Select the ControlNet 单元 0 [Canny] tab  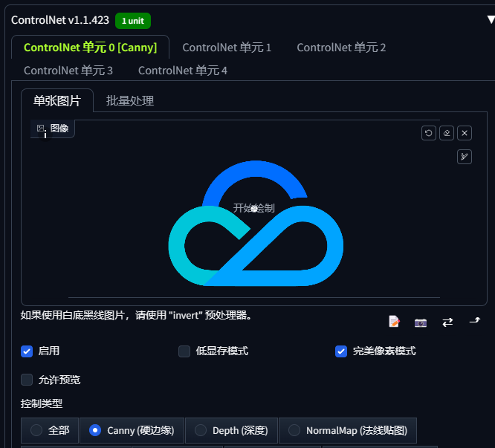90,48
